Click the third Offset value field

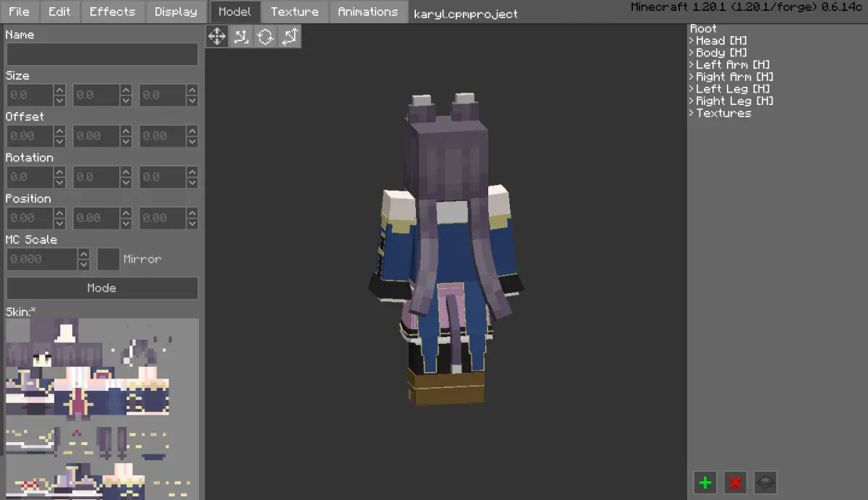click(163, 136)
